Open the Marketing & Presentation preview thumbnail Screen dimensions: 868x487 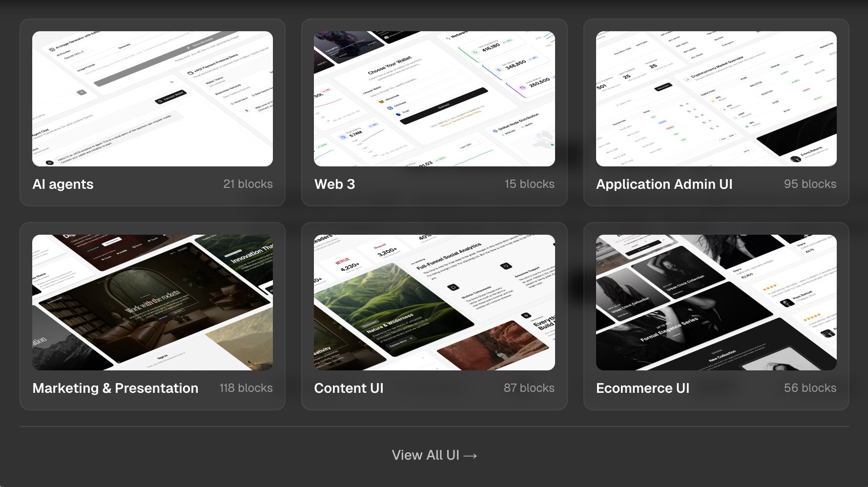pyautogui.click(x=152, y=303)
